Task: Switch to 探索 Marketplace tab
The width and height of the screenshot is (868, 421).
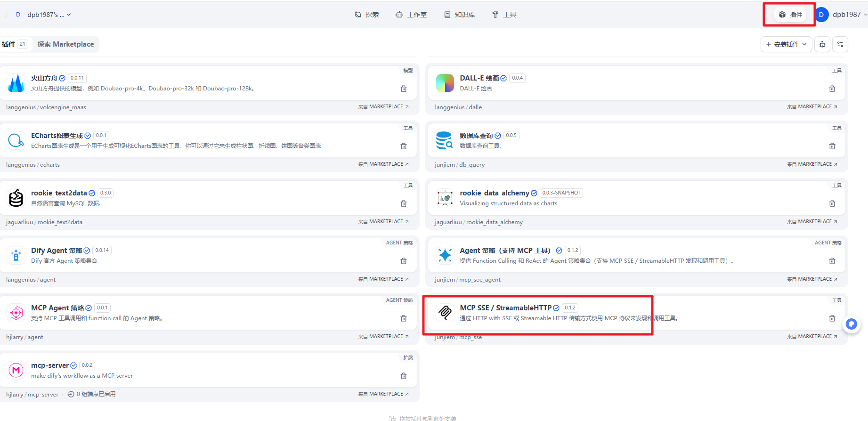Action: (65, 44)
